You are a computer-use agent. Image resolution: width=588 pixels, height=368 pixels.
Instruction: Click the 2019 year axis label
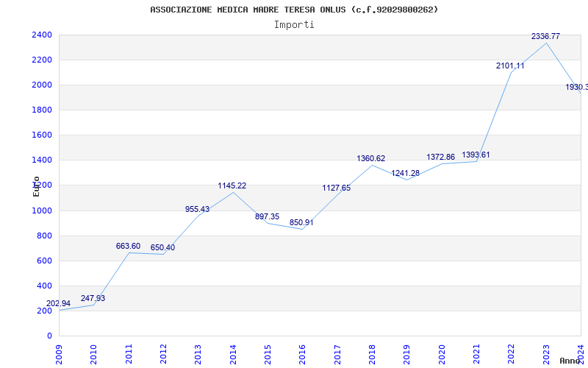[x=407, y=354]
